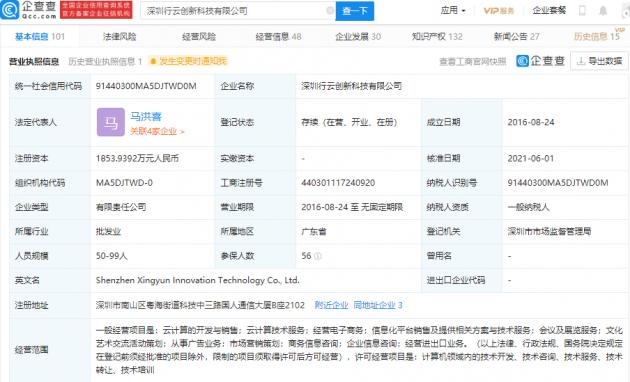Click the registered address text
The image size is (630, 382).
[200, 305]
